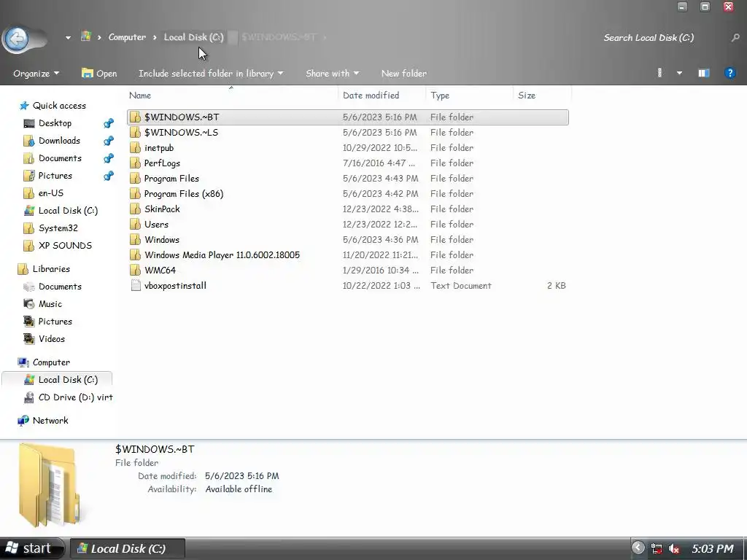This screenshot has width=747, height=560.
Task: Go back with the round back arrow
Action: click(17, 39)
